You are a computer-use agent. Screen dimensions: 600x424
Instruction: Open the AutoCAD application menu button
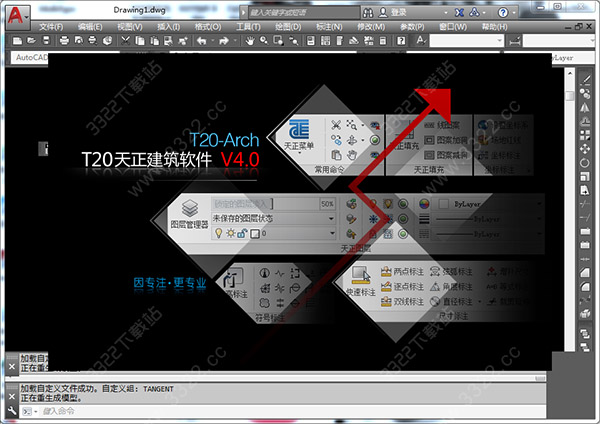pyautogui.click(x=18, y=17)
